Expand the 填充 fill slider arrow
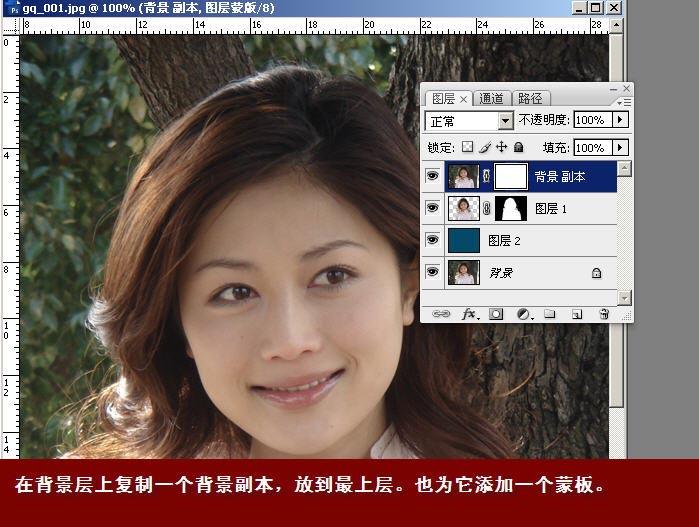Screen dimensions: 699x527 (x=620, y=147)
